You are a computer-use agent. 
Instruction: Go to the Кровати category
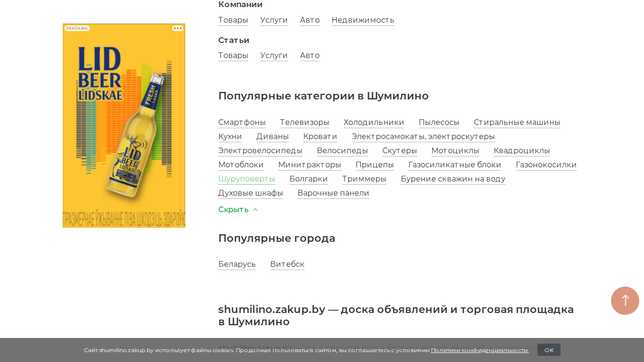tap(320, 137)
